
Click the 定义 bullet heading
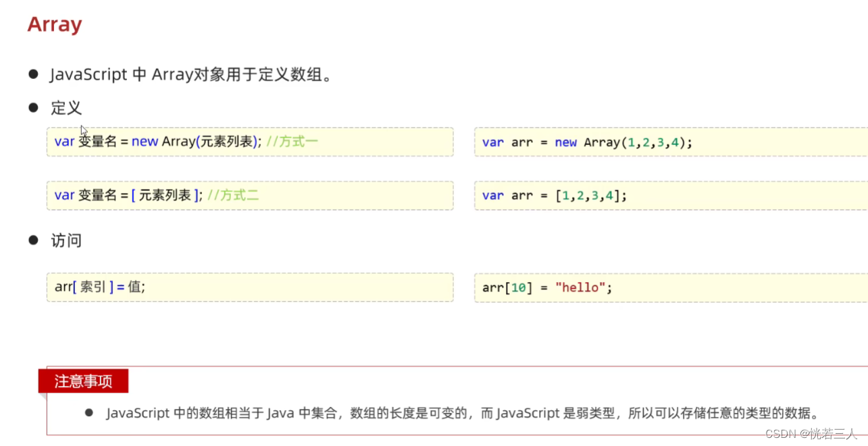[66, 108]
